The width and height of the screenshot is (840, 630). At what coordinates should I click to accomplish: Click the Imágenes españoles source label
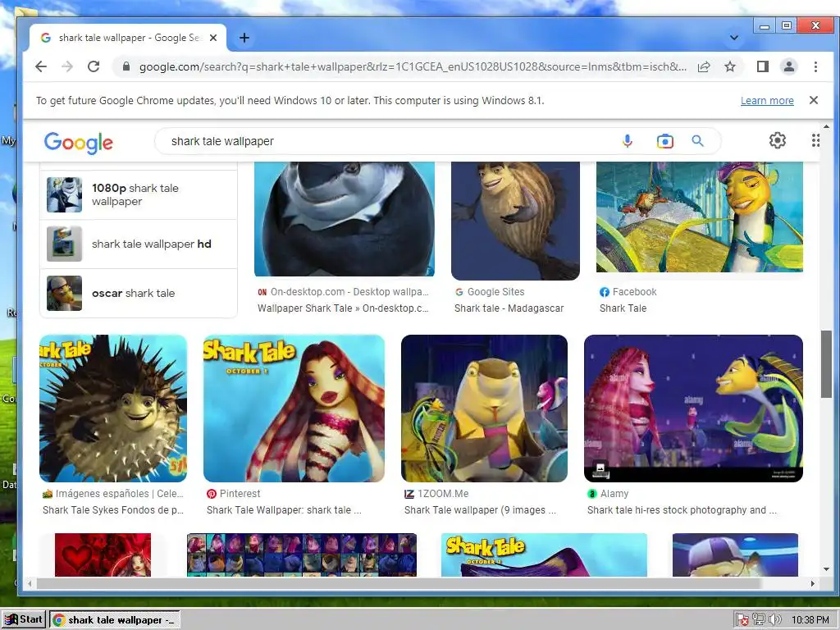coord(113,494)
